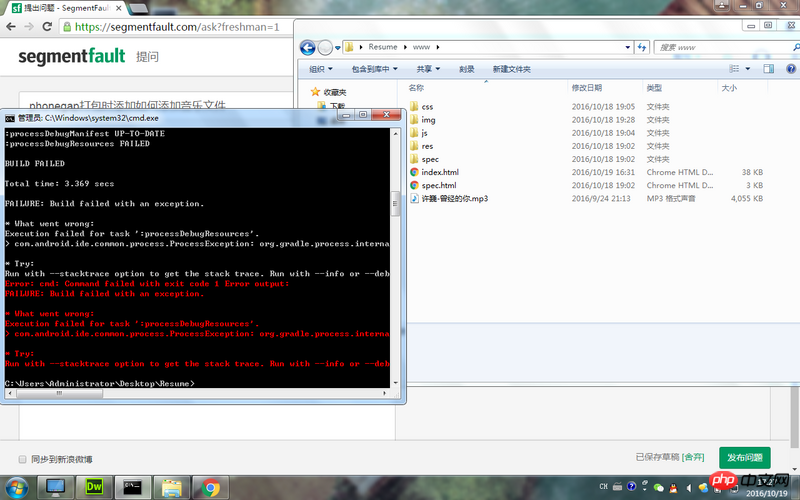This screenshot has width=800, height=500.
Task: Click the 刻录 toolbar item
Action: [467, 69]
